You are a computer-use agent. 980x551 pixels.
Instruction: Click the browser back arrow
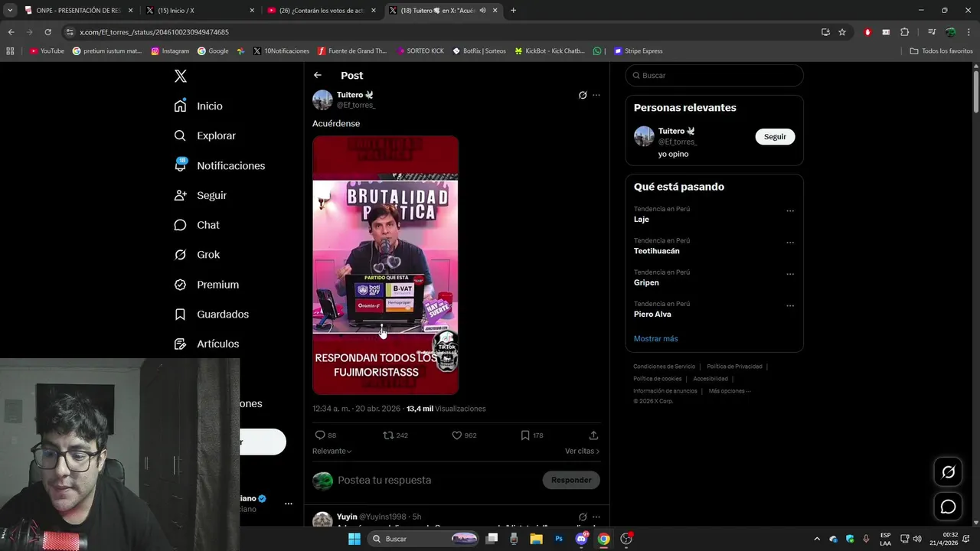point(11,32)
